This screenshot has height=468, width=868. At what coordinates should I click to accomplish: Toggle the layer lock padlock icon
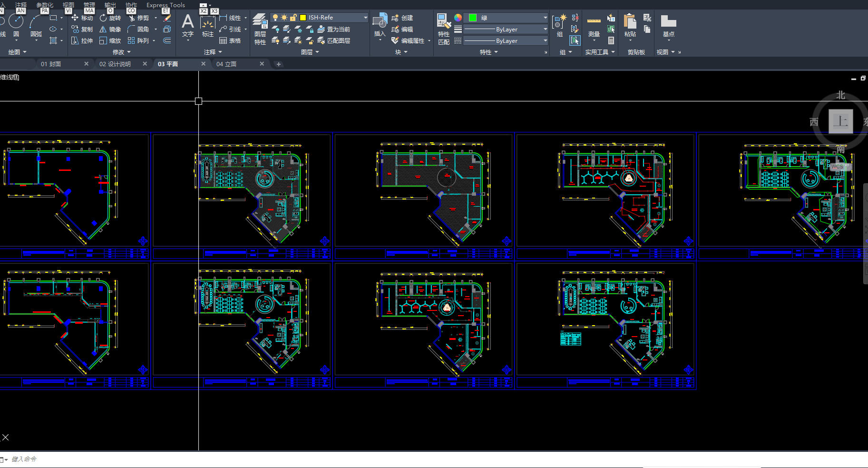[x=293, y=18]
